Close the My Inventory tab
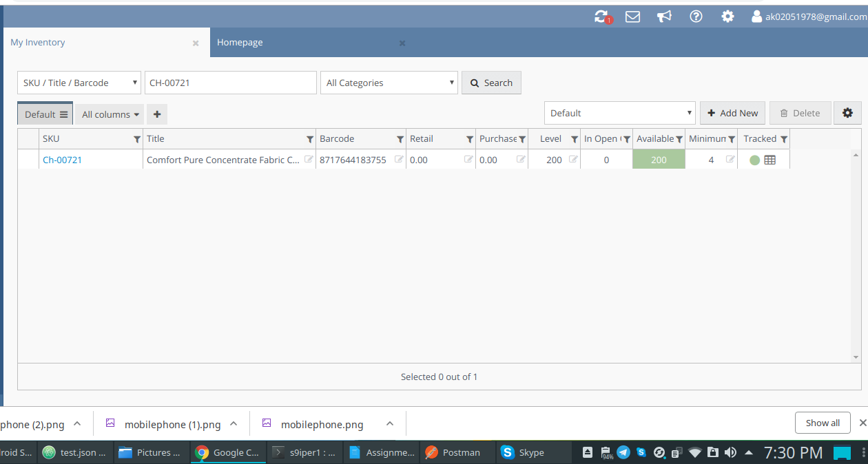The image size is (868, 464). coord(196,43)
